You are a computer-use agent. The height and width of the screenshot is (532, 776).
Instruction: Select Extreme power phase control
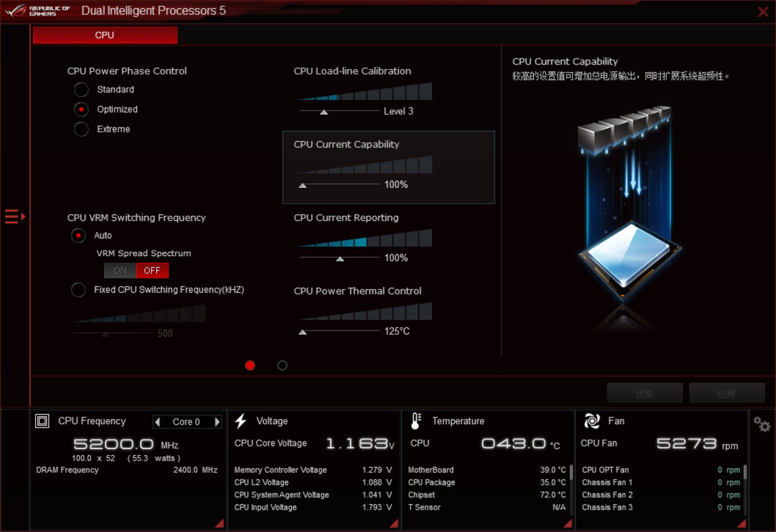click(x=81, y=129)
